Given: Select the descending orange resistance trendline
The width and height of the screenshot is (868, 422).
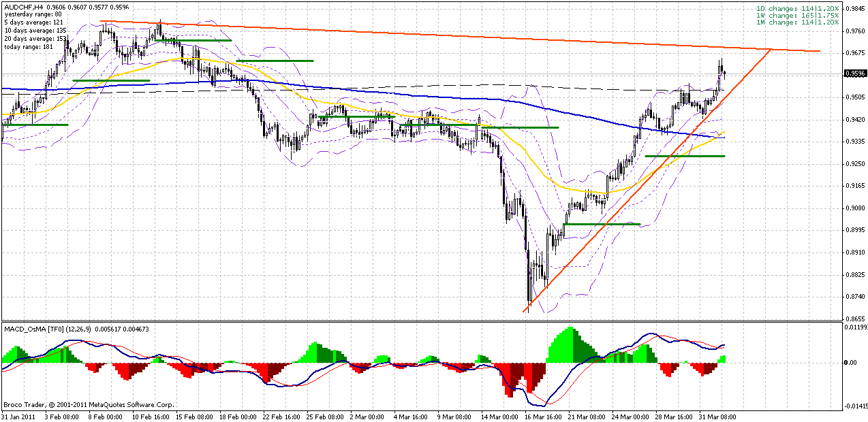Looking at the screenshot, I should [x=461, y=37].
